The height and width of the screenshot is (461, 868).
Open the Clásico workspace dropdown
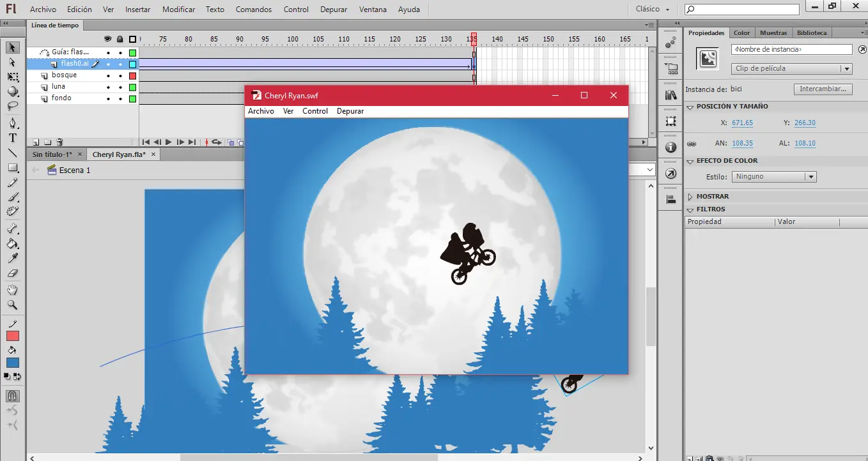click(653, 10)
